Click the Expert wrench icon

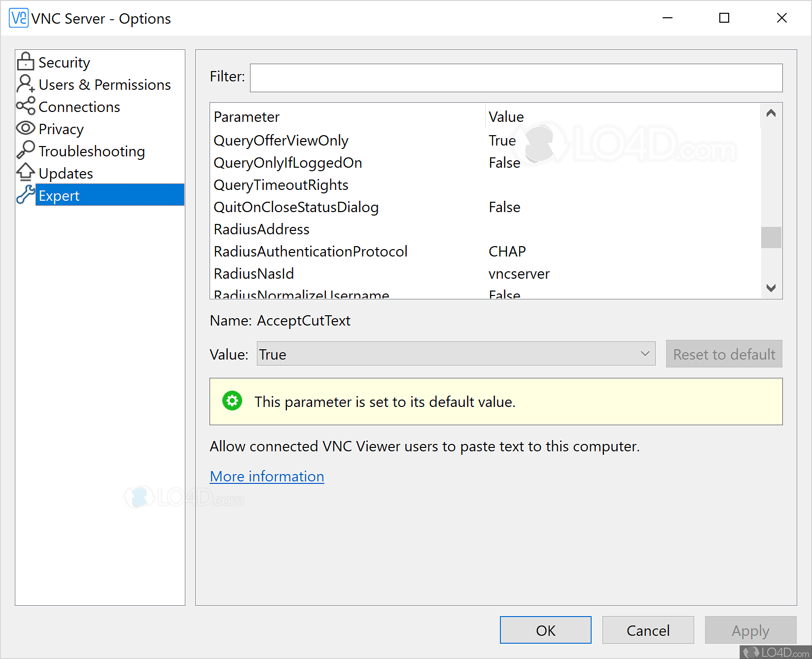25,195
